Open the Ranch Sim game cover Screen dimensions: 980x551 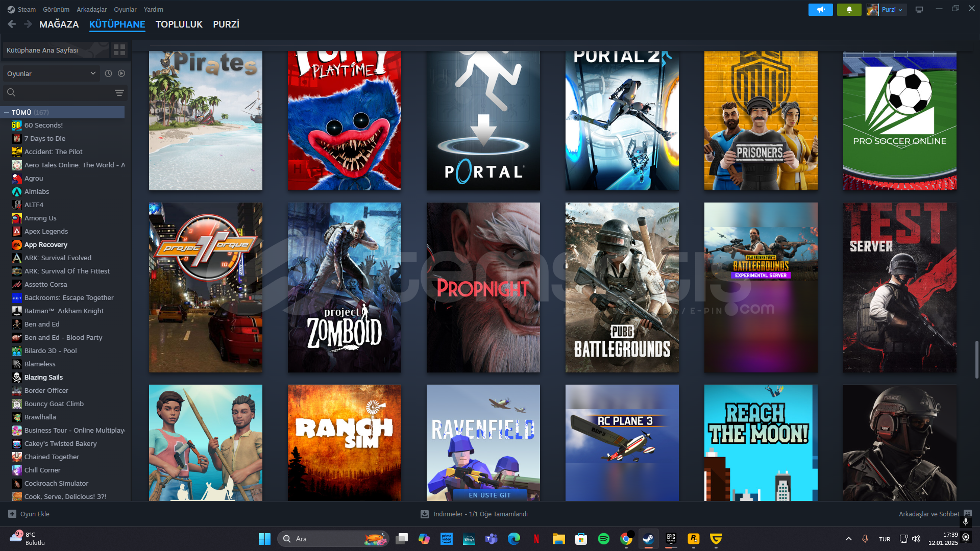[x=345, y=442]
